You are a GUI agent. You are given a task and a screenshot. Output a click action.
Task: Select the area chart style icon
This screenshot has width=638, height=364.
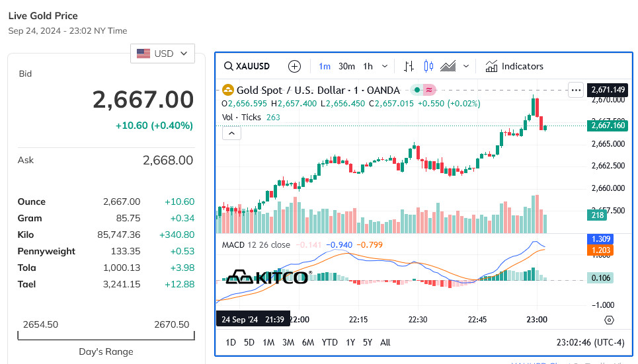click(x=448, y=66)
